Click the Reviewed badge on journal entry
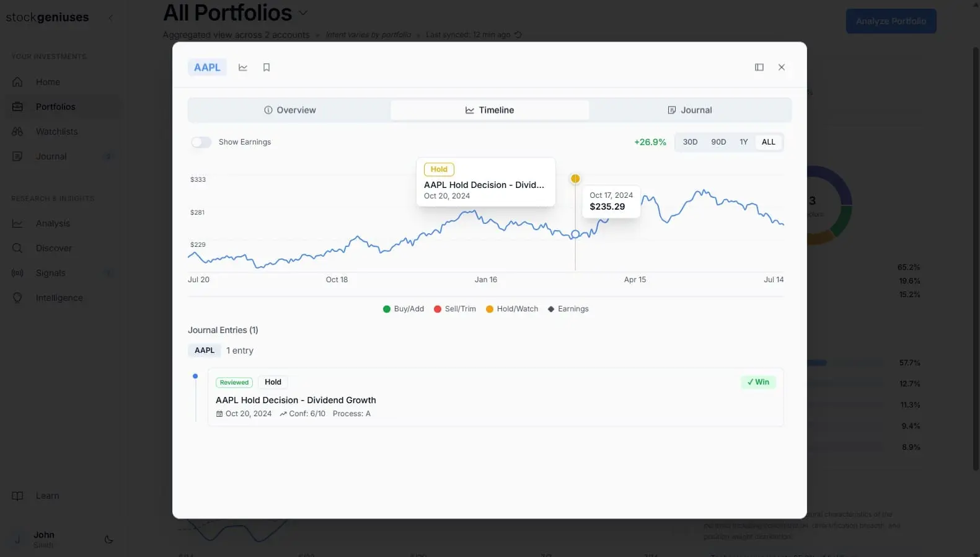The width and height of the screenshot is (980, 557). (234, 383)
